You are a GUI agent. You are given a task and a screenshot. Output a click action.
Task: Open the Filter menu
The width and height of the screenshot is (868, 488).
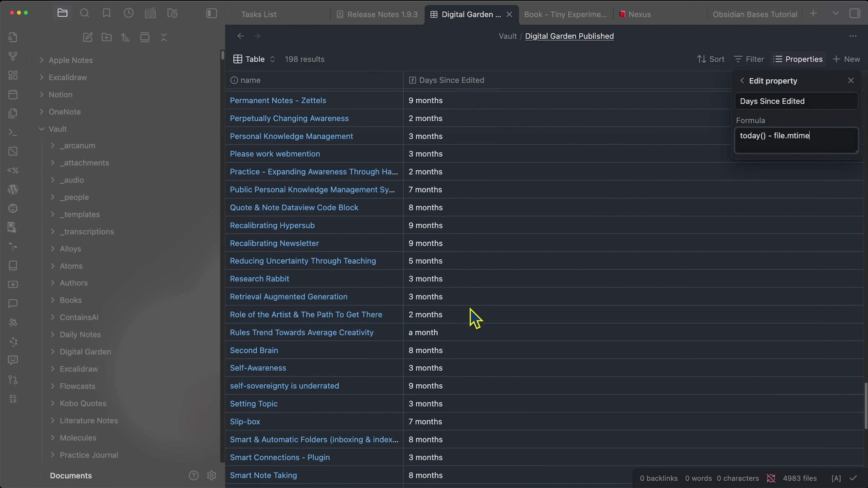[x=749, y=59]
